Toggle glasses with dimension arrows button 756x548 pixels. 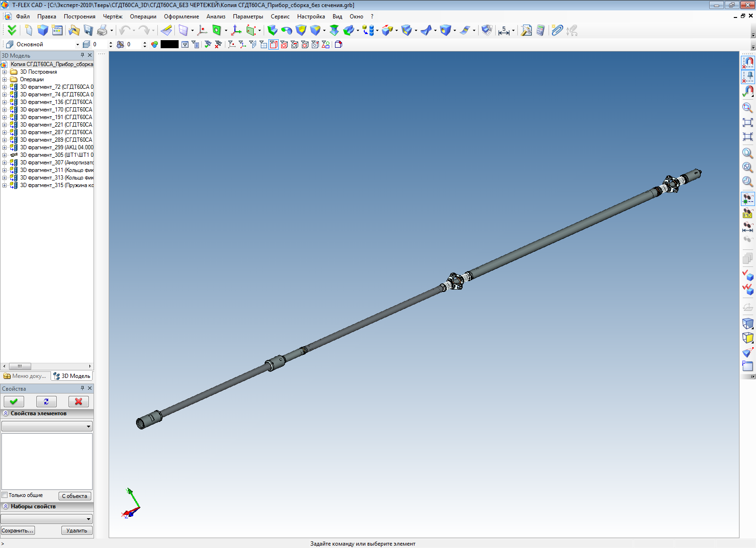(x=747, y=228)
